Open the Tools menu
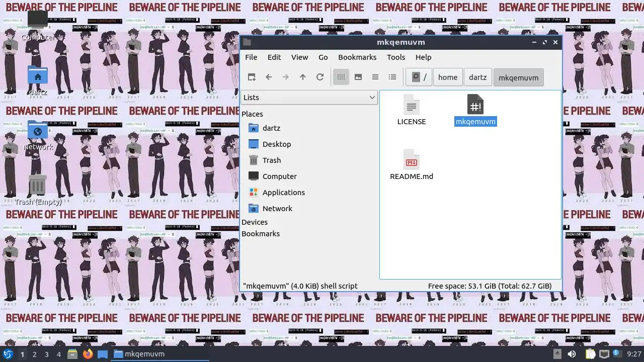 click(396, 57)
